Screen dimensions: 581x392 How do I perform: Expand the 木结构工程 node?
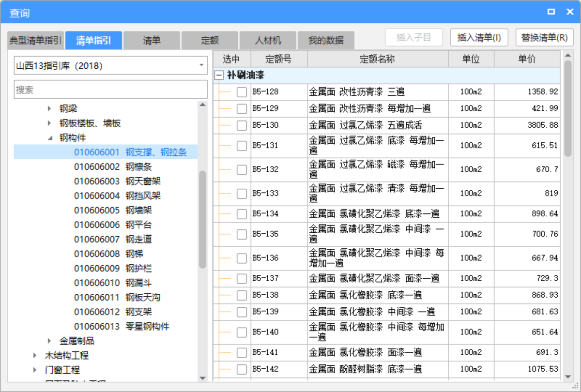click(x=35, y=356)
